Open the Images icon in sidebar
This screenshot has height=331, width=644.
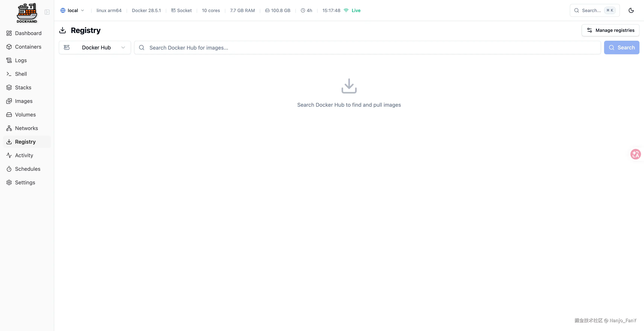click(9, 101)
